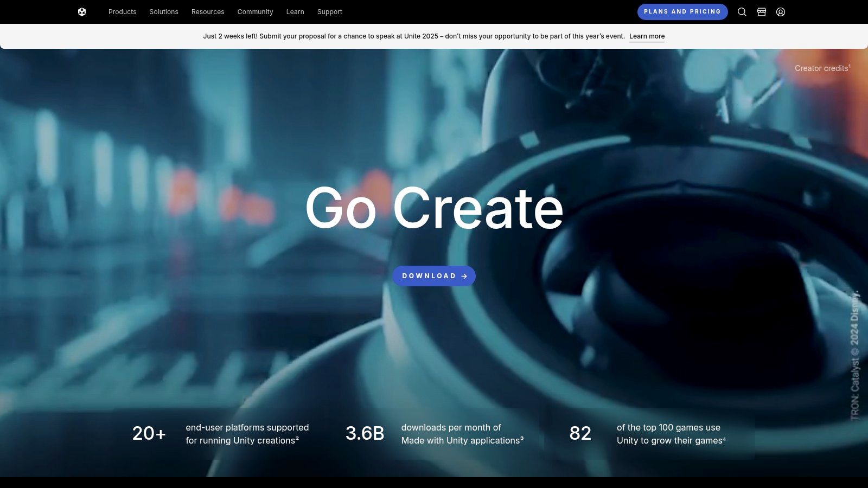Click 'downloads per month of' text
The image size is (868, 488).
(x=451, y=427)
